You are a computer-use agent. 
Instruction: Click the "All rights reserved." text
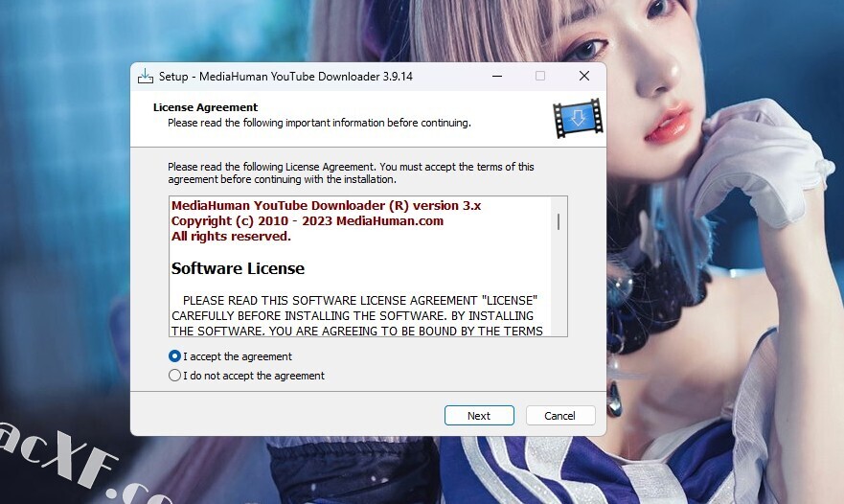pyautogui.click(x=231, y=237)
